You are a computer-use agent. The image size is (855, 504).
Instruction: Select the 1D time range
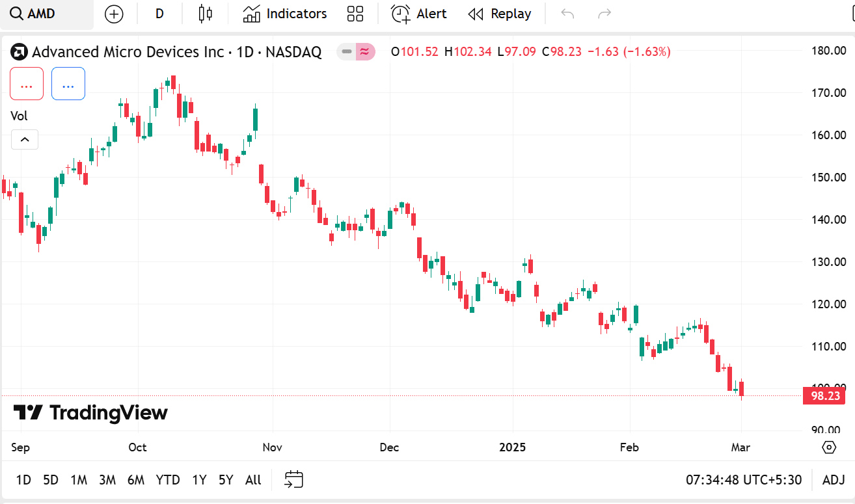point(23,481)
